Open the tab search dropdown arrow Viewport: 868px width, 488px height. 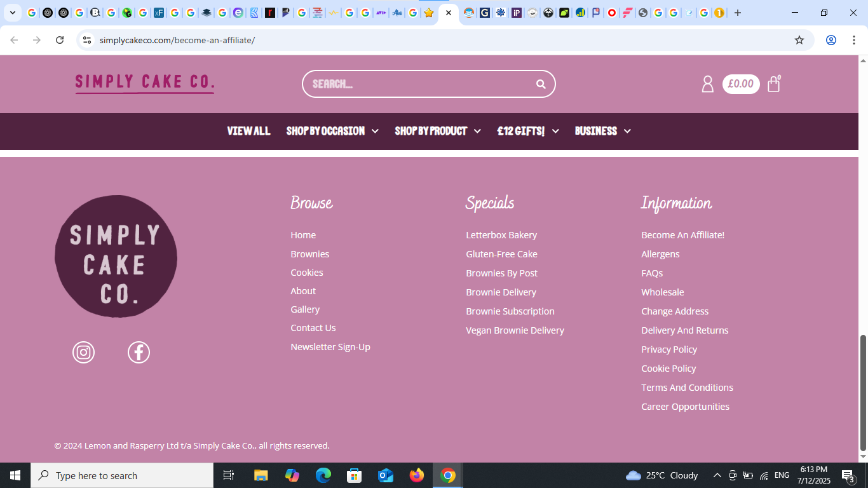tap(12, 13)
